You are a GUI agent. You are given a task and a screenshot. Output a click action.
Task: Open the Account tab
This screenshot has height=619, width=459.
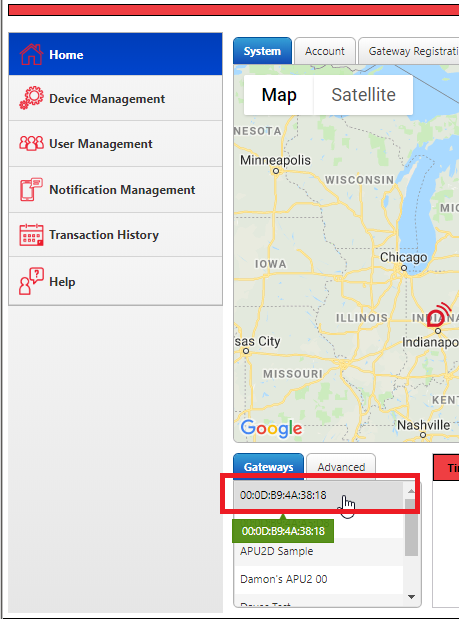324,51
